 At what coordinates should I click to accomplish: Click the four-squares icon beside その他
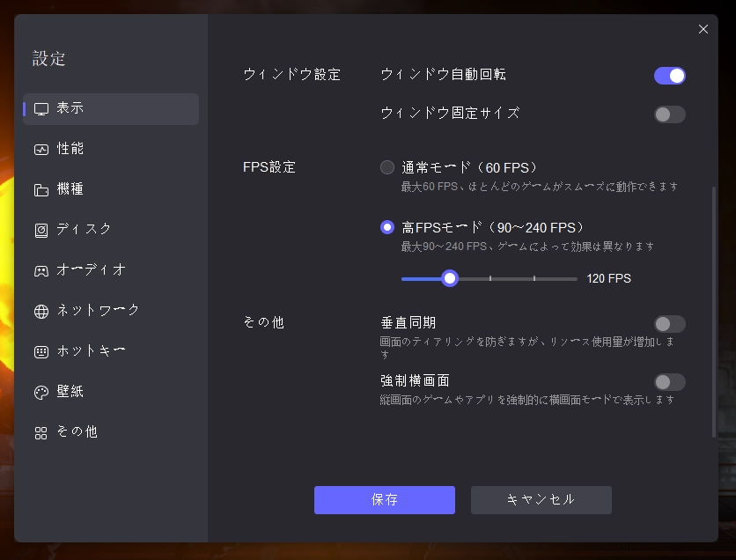tap(41, 433)
